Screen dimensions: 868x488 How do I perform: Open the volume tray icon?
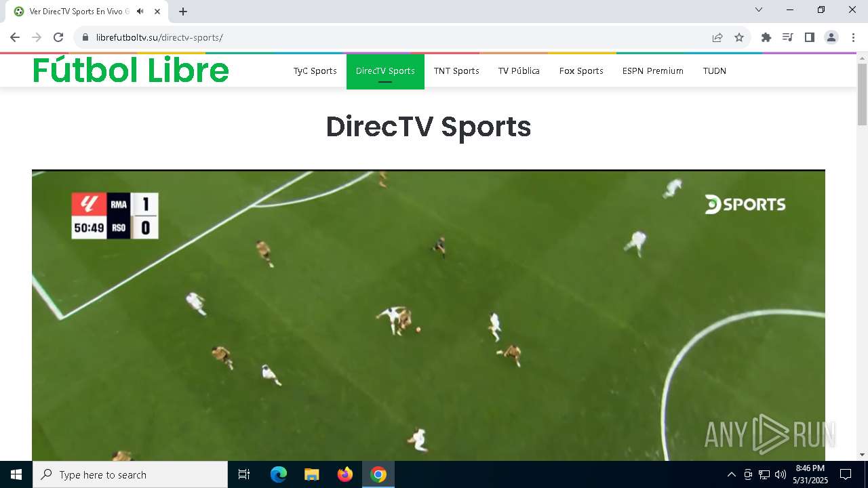click(x=781, y=474)
